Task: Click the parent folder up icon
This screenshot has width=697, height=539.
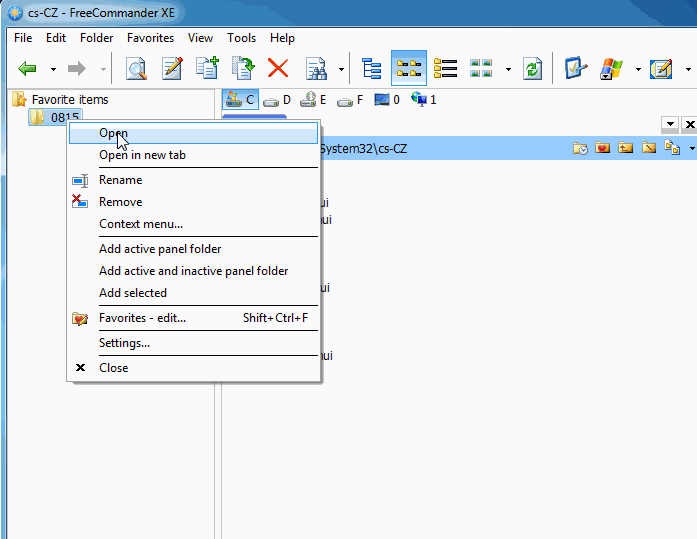Action: tap(626, 148)
